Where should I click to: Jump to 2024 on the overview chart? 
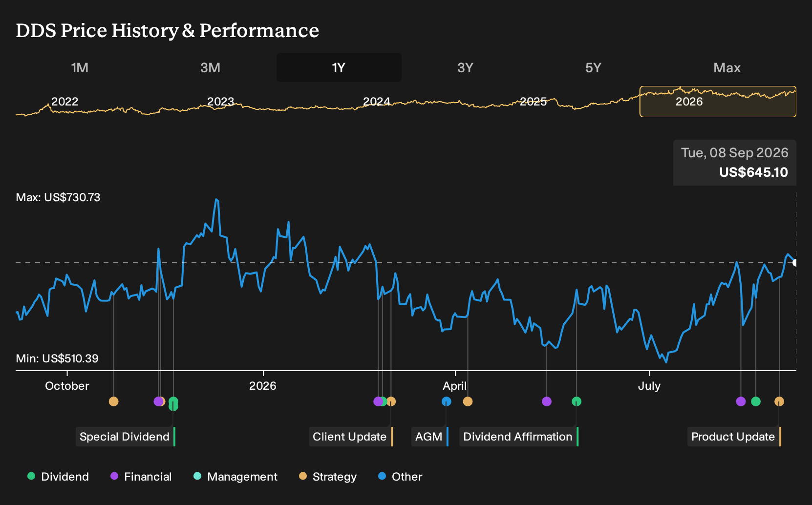(377, 102)
